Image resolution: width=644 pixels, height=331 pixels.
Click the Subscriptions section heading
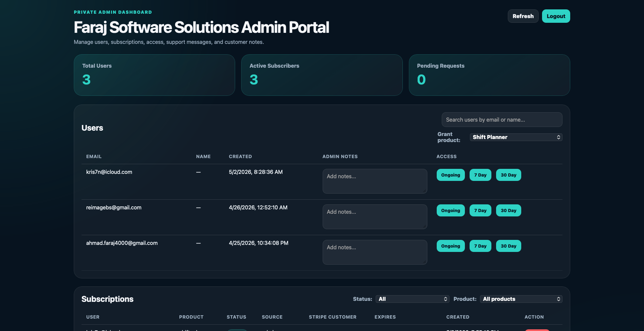(x=107, y=299)
